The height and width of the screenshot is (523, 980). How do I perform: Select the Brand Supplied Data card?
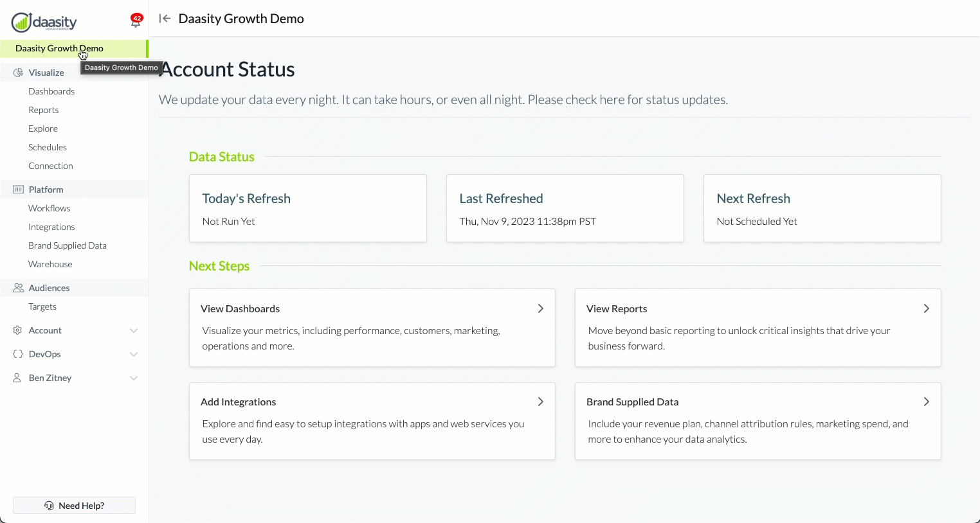[758, 421]
